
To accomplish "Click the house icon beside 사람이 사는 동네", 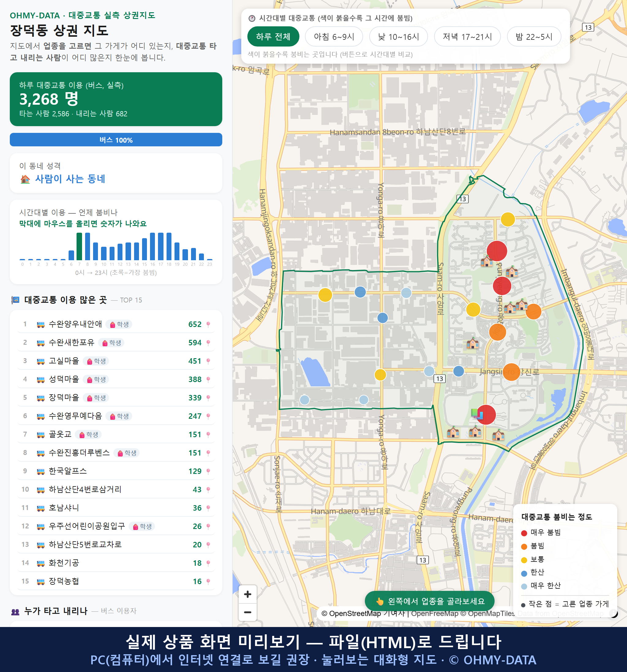I will [25, 179].
